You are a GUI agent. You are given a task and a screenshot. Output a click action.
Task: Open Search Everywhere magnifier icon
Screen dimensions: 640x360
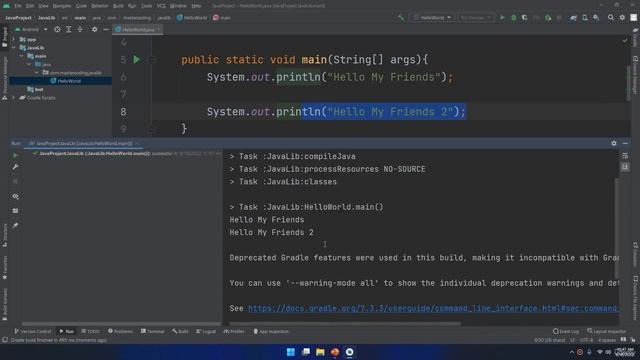click(x=611, y=18)
